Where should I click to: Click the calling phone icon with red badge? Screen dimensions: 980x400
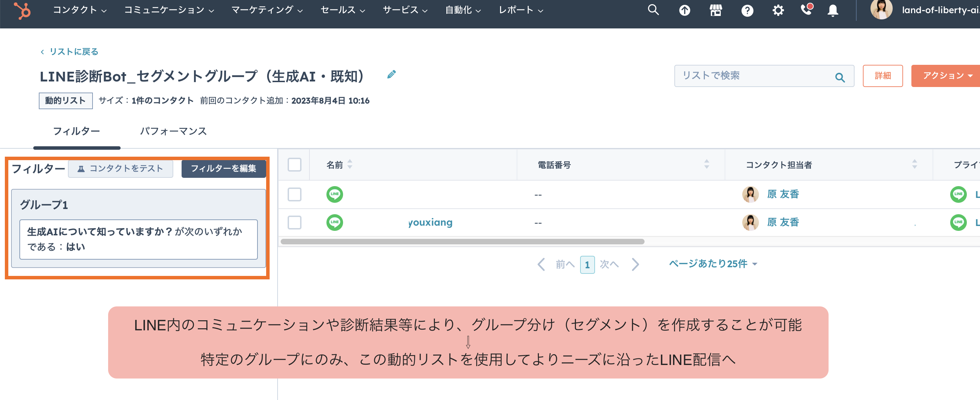[807, 10]
